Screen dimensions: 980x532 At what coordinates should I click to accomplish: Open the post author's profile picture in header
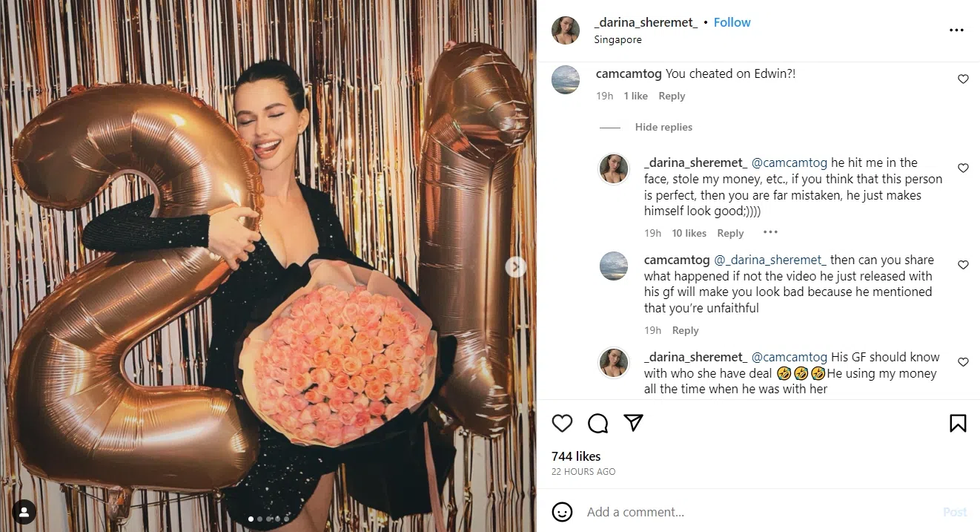[566, 30]
